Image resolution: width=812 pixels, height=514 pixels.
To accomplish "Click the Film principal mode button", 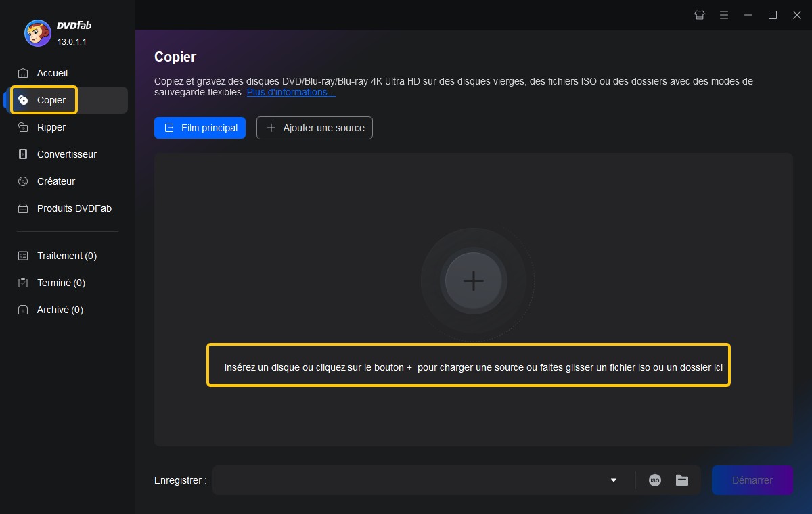I will coord(200,128).
